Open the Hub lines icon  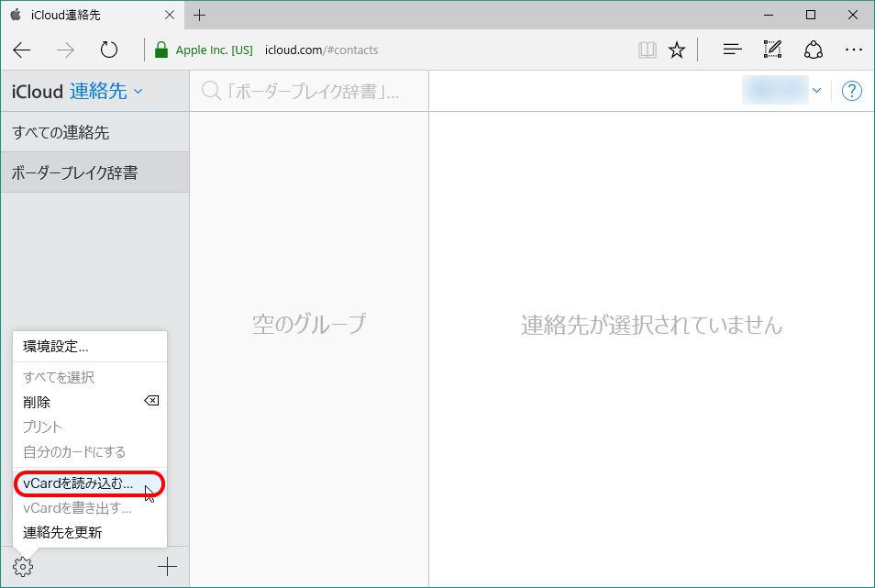pyautogui.click(x=732, y=50)
